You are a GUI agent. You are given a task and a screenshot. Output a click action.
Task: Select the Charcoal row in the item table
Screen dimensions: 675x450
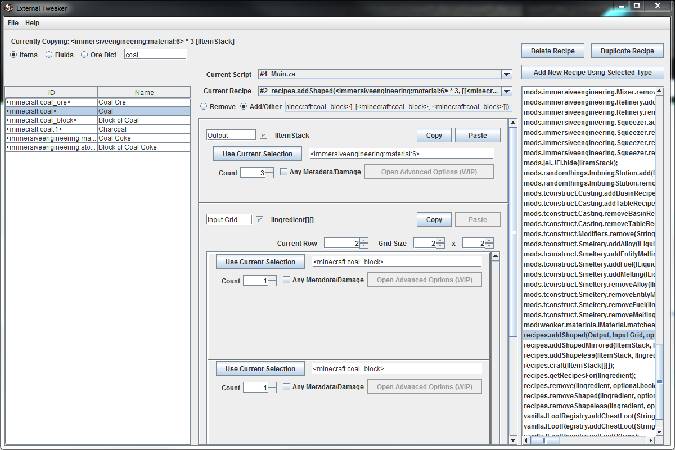tap(100, 129)
